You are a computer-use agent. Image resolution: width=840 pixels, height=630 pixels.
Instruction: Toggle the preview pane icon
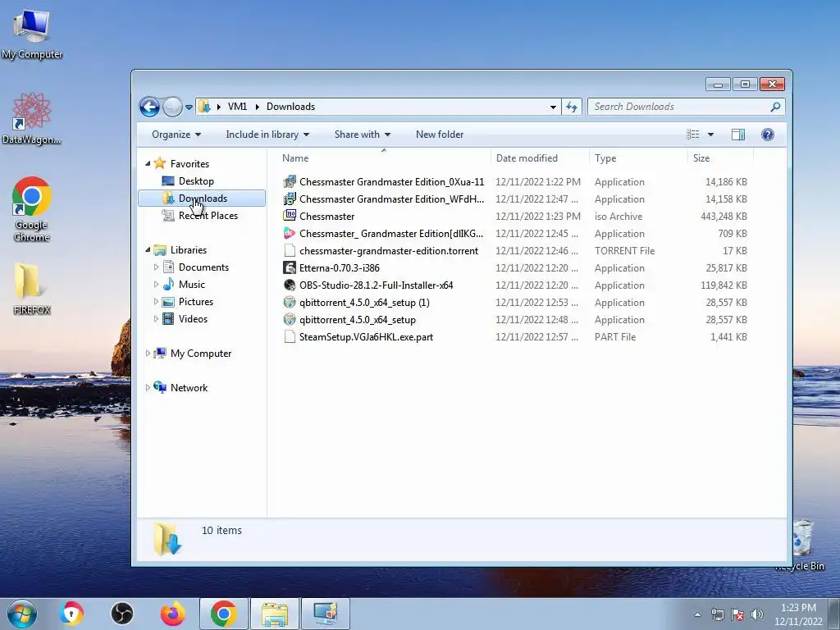click(x=738, y=135)
